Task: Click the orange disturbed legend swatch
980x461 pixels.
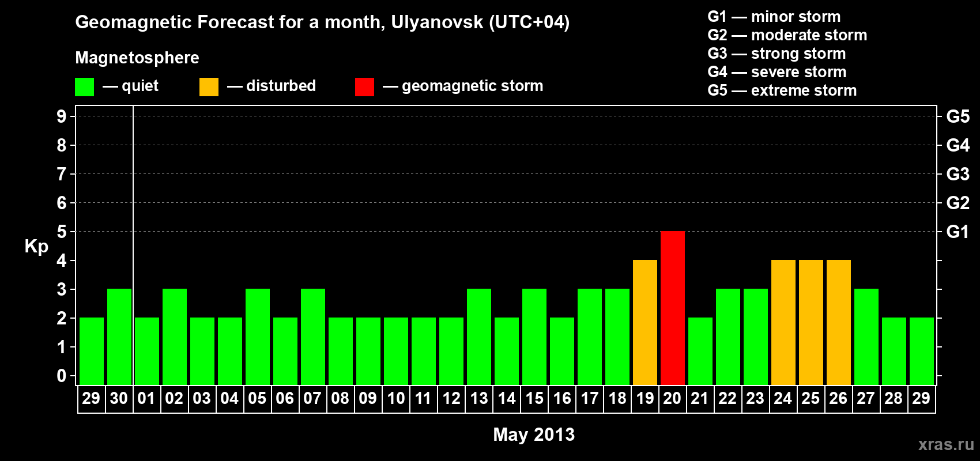Action: click(209, 87)
